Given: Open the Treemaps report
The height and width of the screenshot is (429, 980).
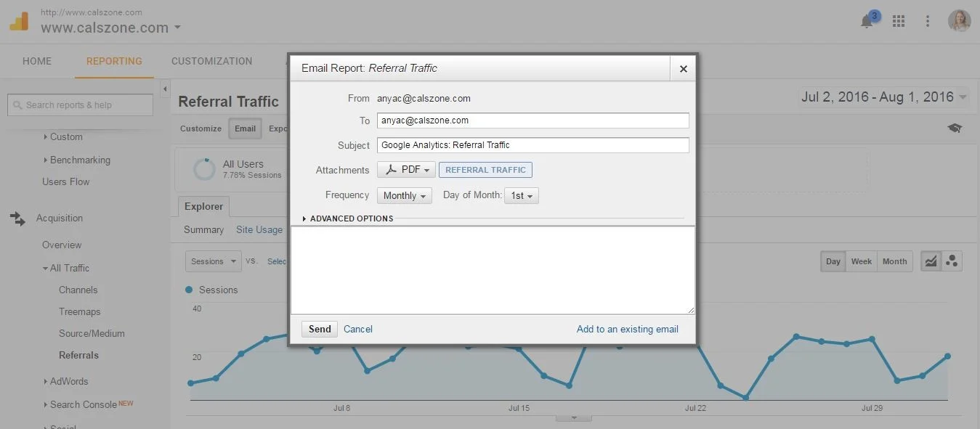Looking at the screenshot, I should point(80,311).
